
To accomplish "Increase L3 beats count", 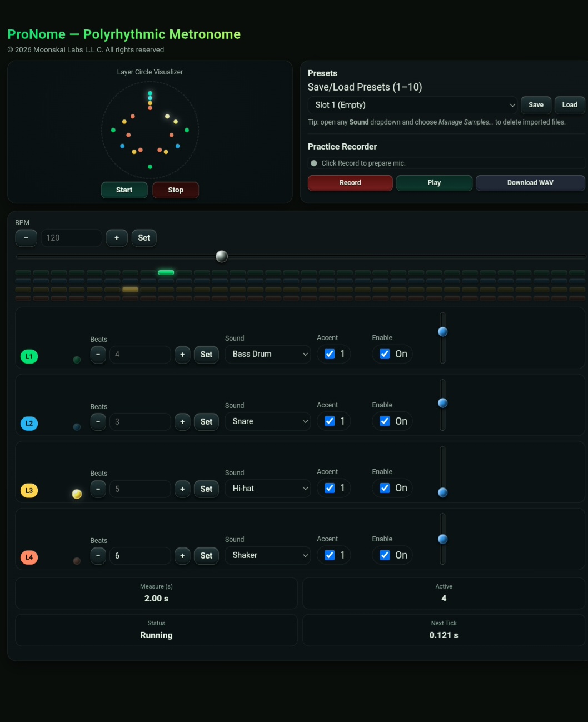I will (182, 489).
